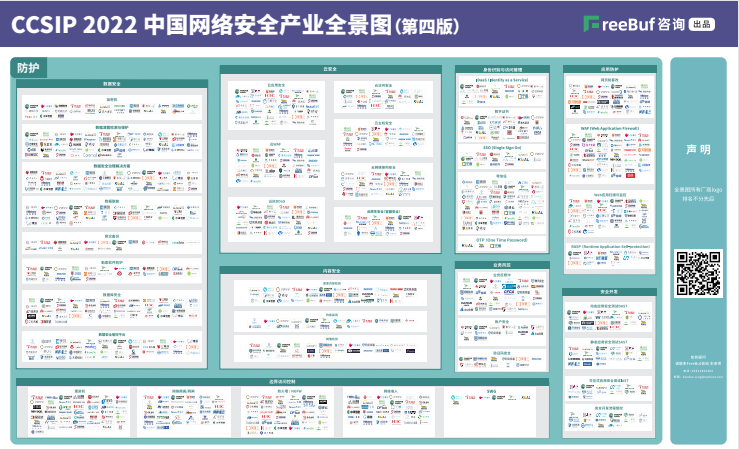Select the 安全开发 section header

coord(608,292)
